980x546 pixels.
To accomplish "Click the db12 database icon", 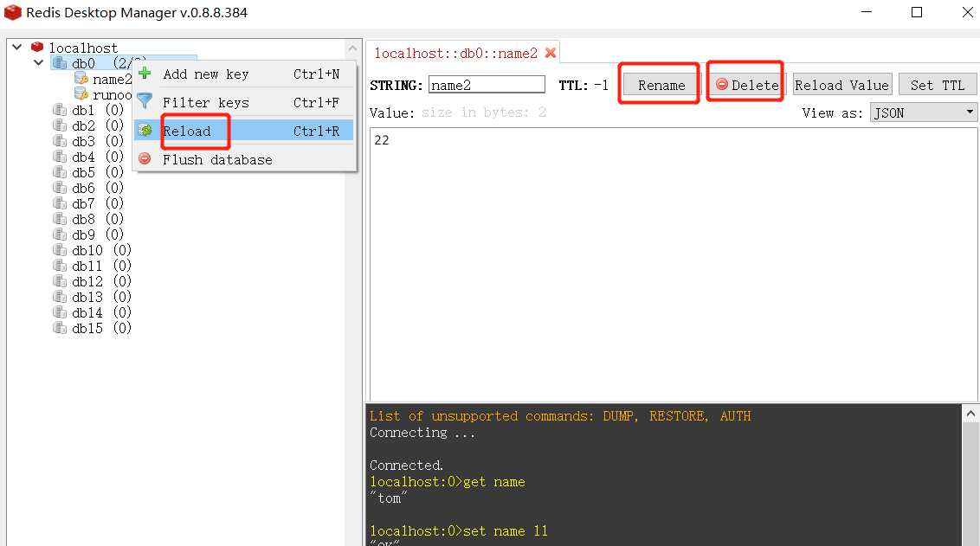I will click(x=60, y=281).
